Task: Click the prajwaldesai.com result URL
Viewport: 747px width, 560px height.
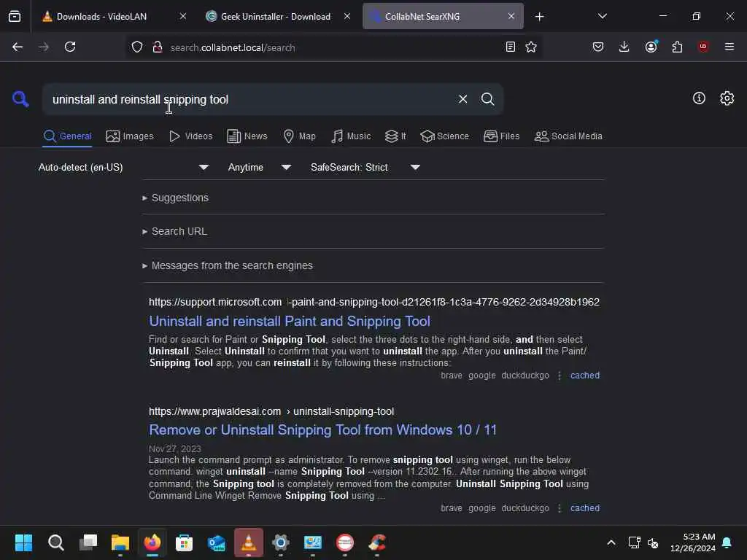Action: tap(271, 411)
